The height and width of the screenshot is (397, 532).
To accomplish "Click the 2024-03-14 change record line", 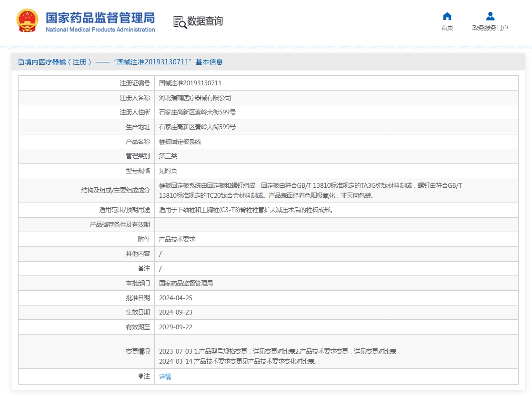I will point(238,361).
